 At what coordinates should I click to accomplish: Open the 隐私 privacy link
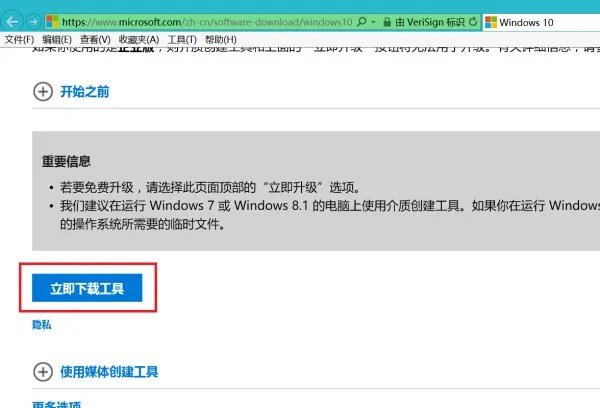tap(42, 325)
